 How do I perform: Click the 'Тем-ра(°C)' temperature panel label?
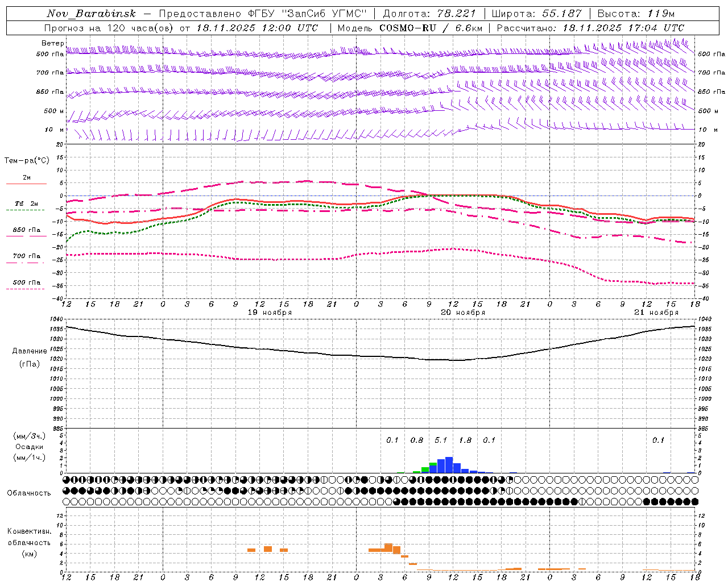[x=27, y=160]
